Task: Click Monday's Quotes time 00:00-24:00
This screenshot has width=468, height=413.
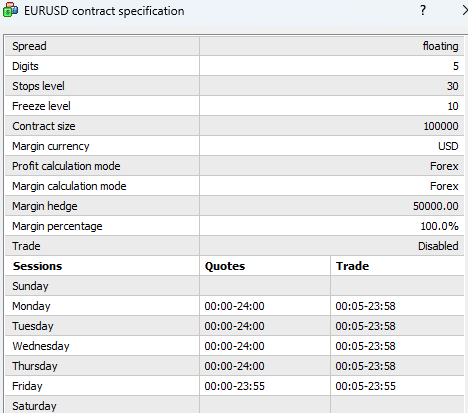Action: point(234,306)
